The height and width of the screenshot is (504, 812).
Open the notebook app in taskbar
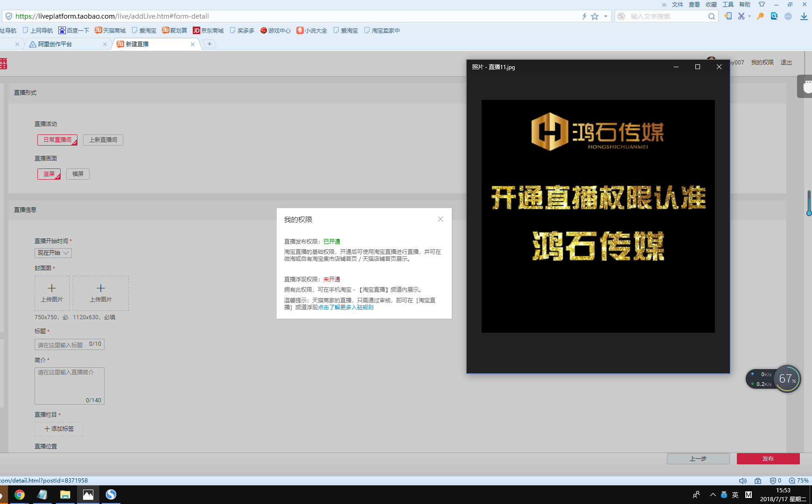[42, 495]
